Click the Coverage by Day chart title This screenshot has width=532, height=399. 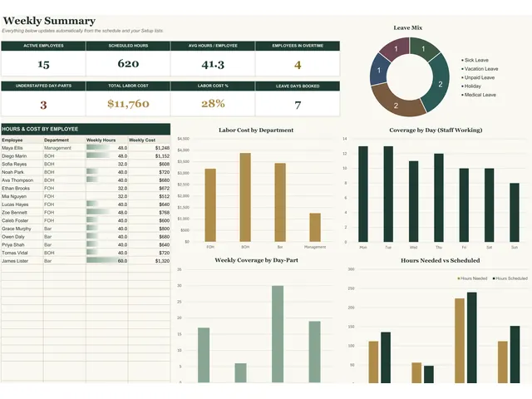coord(436,130)
